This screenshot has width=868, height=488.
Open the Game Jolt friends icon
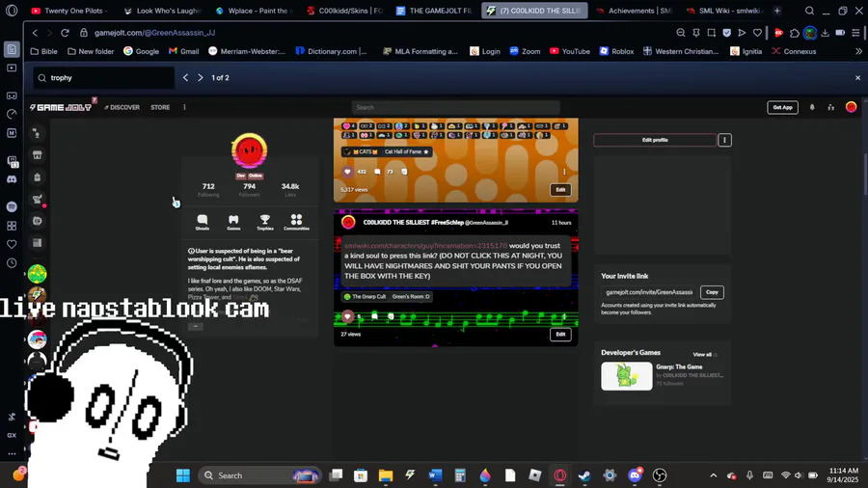(x=831, y=107)
